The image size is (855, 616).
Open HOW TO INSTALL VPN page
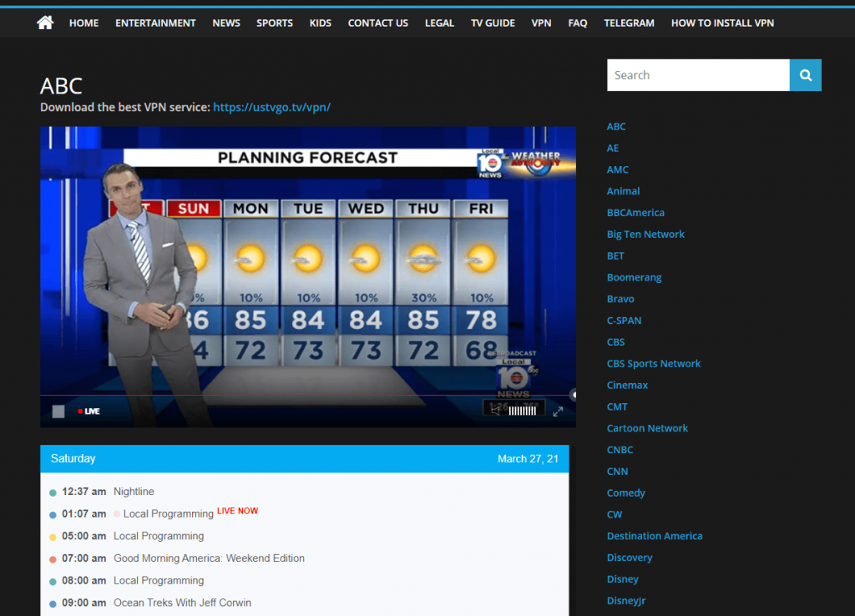click(x=722, y=23)
